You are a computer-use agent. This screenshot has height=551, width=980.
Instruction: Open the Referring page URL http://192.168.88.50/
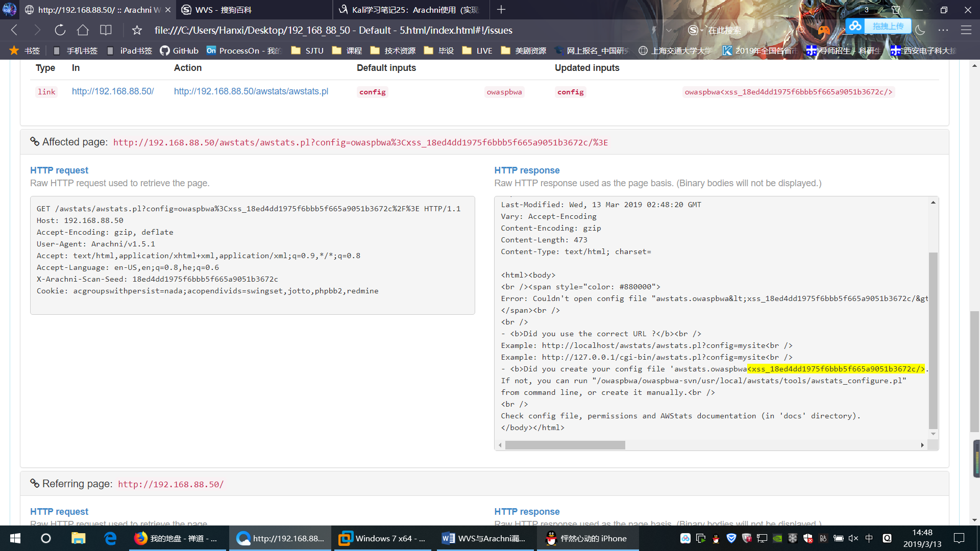tap(171, 484)
